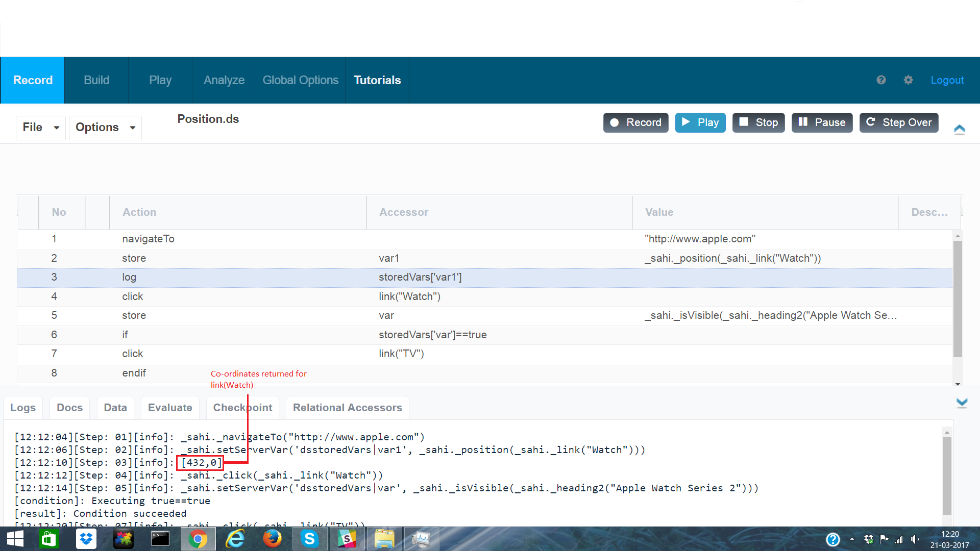Switch to the Play tab in the top navigation
The height and width of the screenshot is (551, 980).
pos(160,80)
